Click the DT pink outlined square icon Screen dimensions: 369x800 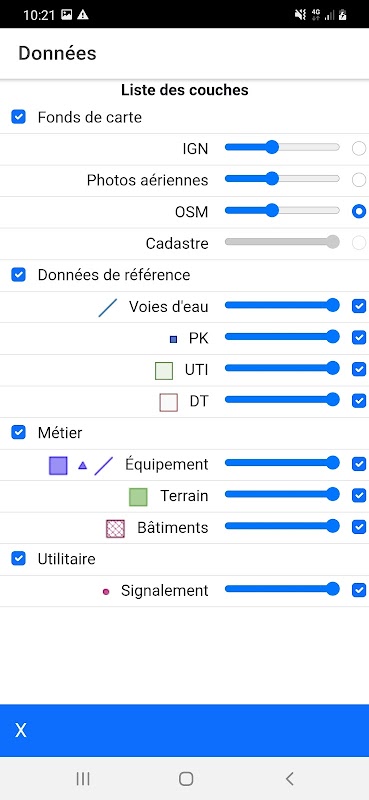168,403
